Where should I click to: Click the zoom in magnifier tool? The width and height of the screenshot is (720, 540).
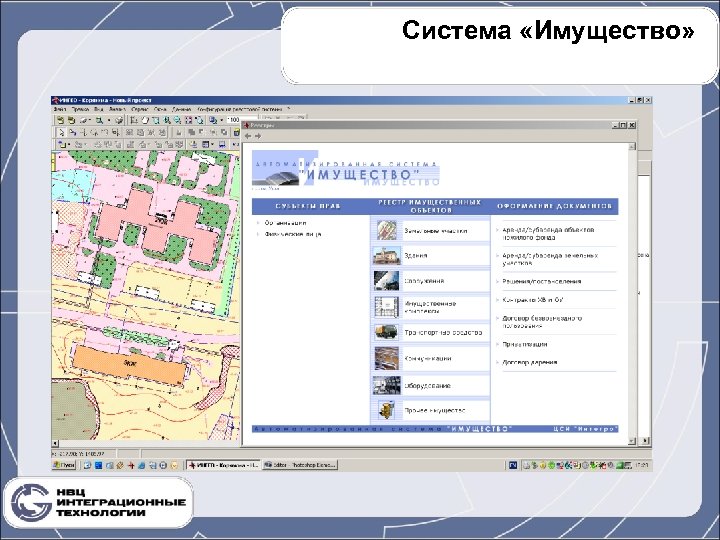point(166,120)
